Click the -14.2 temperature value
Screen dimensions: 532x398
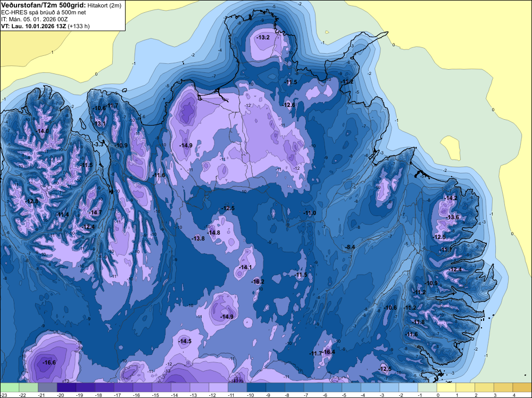(451, 198)
